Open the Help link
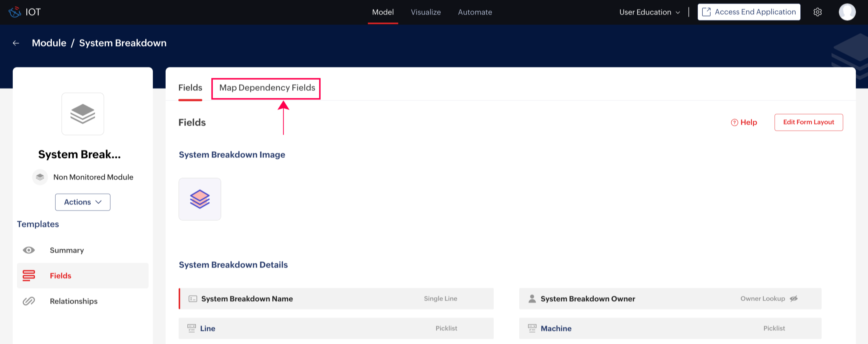This screenshot has height=344, width=868. point(744,122)
